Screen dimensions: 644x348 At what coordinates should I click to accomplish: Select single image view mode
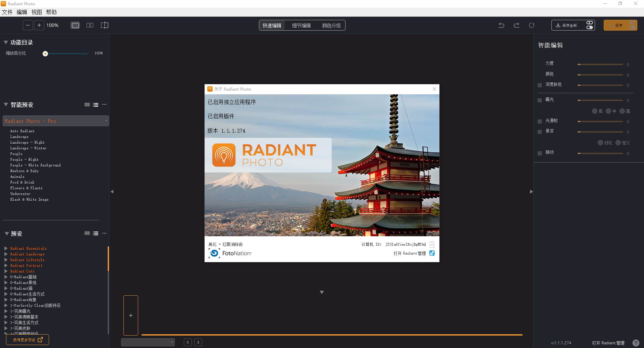(x=75, y=25)
